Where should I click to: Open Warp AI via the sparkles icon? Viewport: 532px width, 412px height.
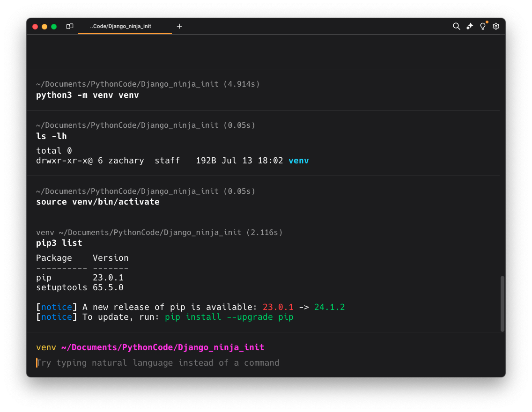[x=469, y=26]
